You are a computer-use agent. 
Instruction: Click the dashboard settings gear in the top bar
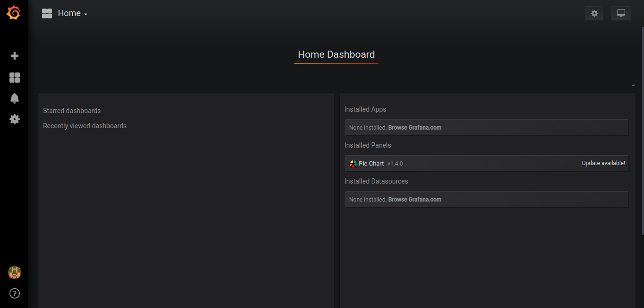594,13
